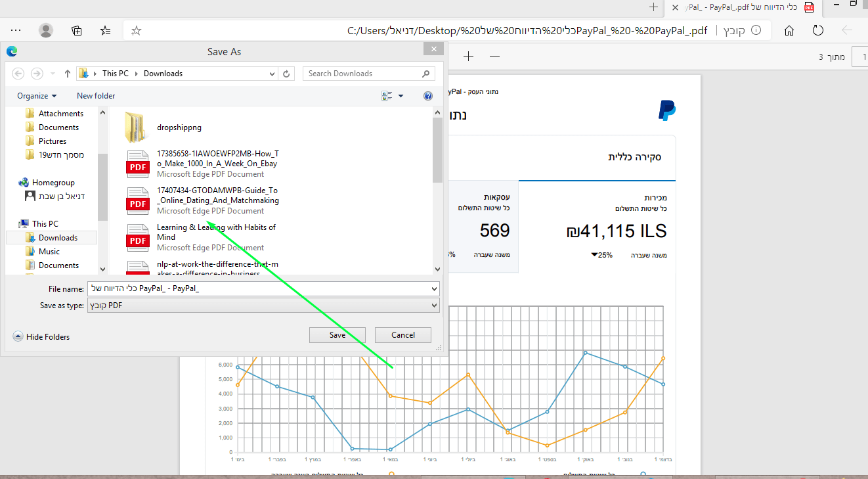Go back in Edge browser history

(847, 30)
